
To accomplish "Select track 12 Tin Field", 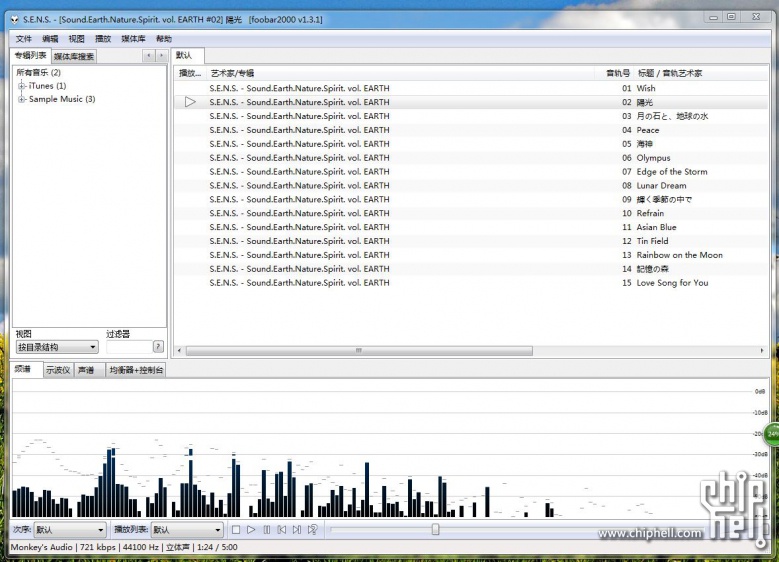I will (471, 241).
